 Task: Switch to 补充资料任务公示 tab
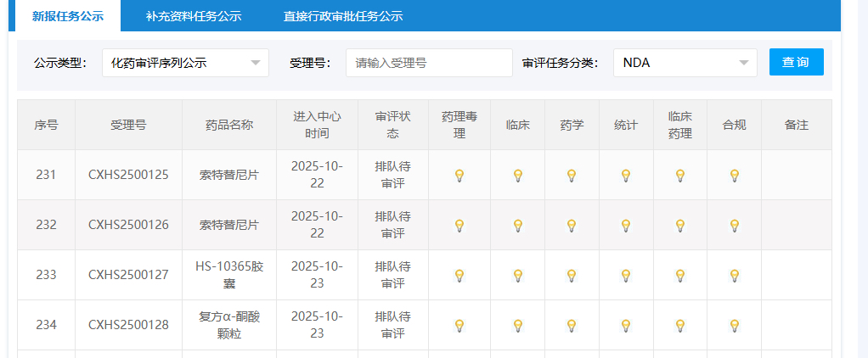coord(194,16)
